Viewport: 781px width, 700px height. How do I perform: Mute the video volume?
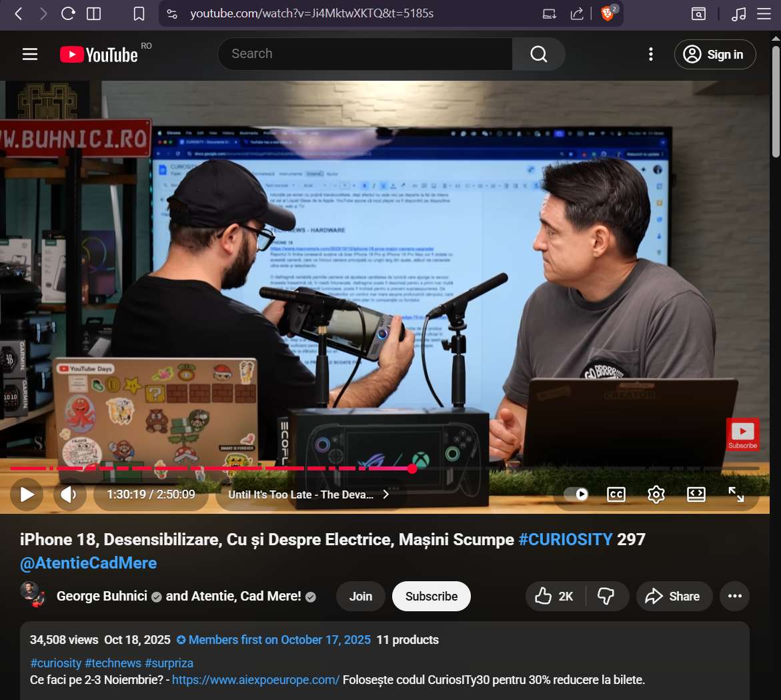coord(69,494)
